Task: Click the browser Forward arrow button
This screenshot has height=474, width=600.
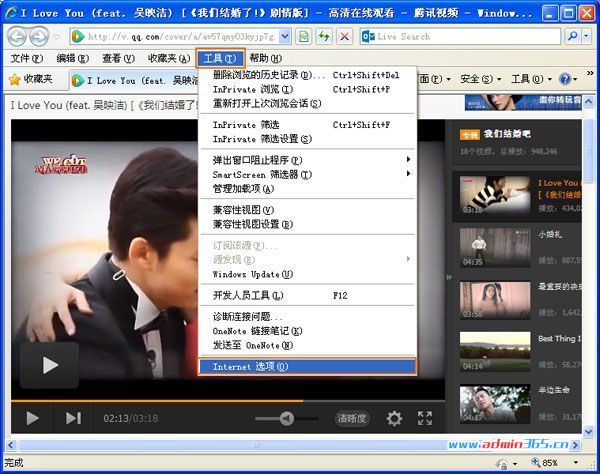Action: (39, 37)
